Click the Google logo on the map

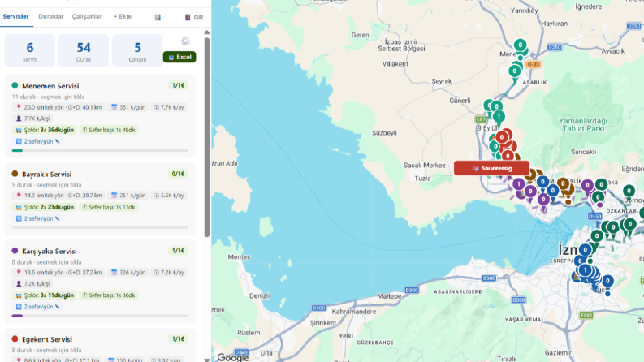[233, 357]
